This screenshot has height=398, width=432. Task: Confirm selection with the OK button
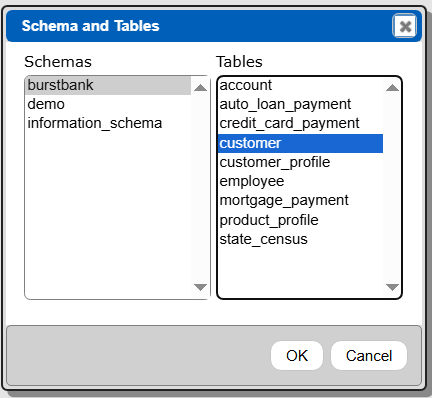point(297,356)
